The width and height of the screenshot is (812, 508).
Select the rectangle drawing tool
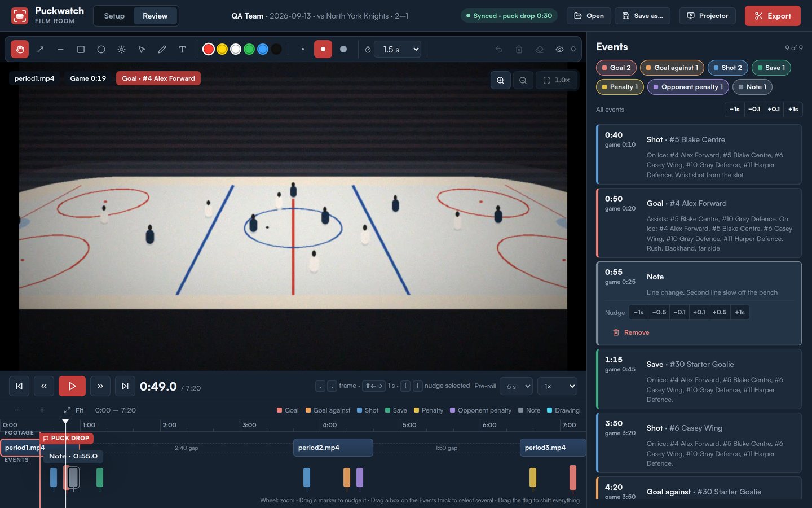pyautogui.click(x=81, y=50)
